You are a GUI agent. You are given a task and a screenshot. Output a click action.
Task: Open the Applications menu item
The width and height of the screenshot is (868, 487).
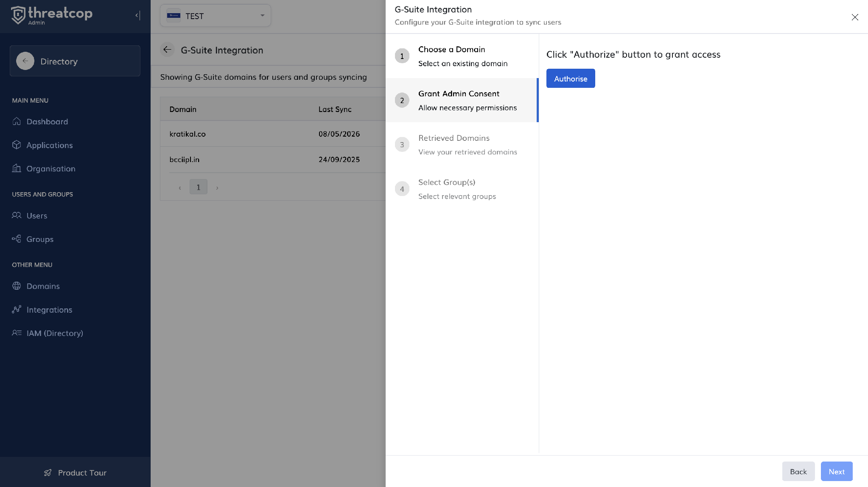50,145
